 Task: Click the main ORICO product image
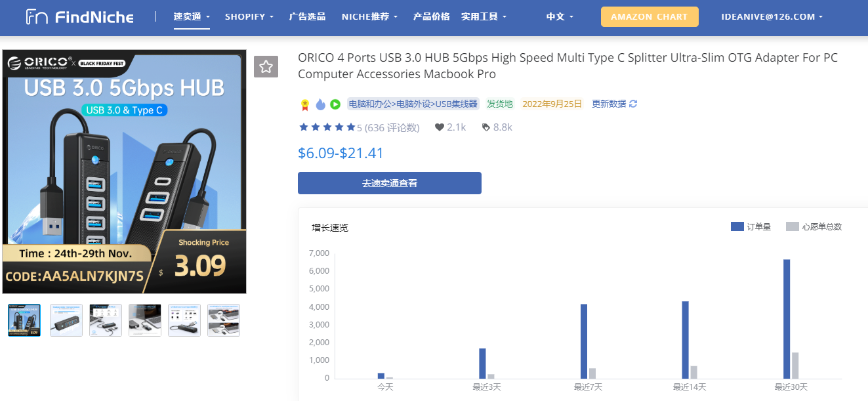[x=125, y=172]
